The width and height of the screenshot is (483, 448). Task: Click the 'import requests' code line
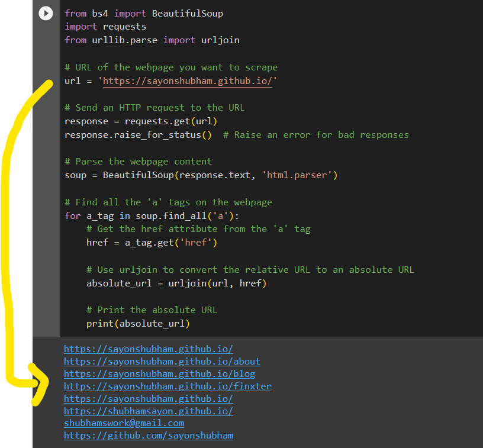pyautogui.click(x=105, y=27)
